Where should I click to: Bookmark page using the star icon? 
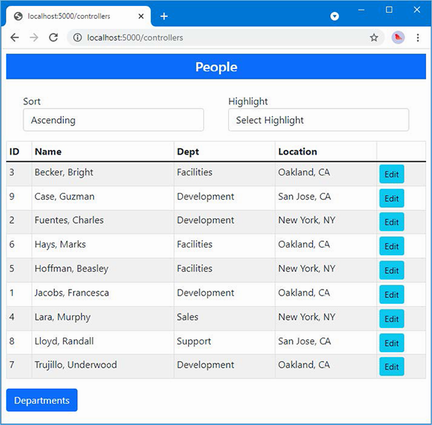click(x=374, y=38)
